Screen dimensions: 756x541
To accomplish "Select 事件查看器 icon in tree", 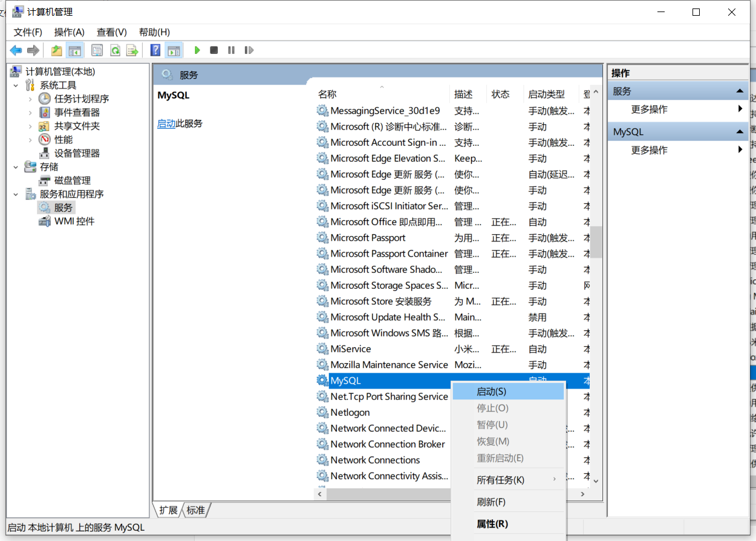I will [x=45, y=113].
